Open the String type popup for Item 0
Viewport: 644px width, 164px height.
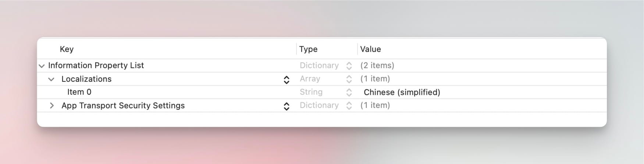click(349, 93)
